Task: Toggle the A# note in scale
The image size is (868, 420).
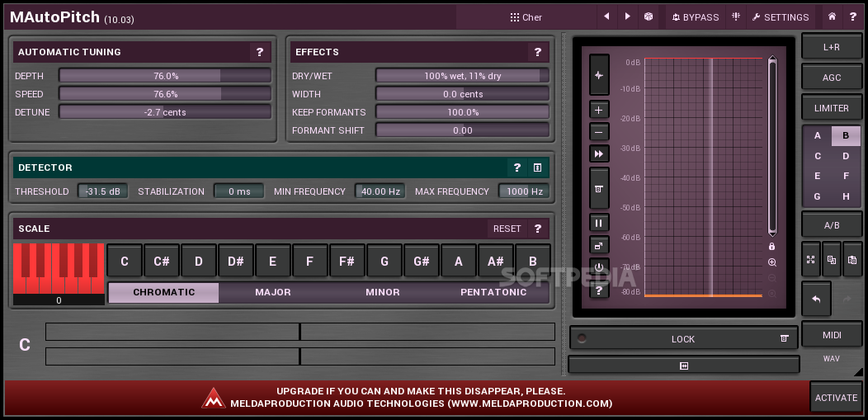Action: (x=495, y=261)
